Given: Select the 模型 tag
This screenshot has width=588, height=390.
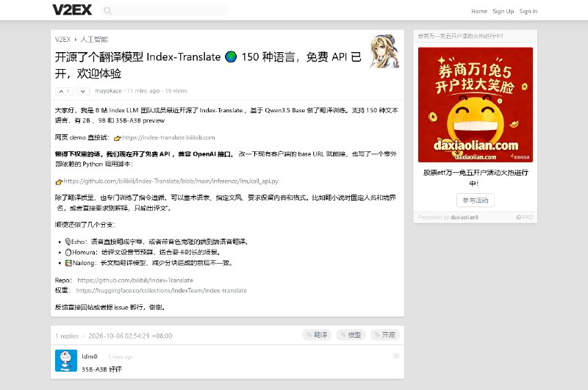Looking at the screenshot, I should pyautogui.click(x=351, y=335).
